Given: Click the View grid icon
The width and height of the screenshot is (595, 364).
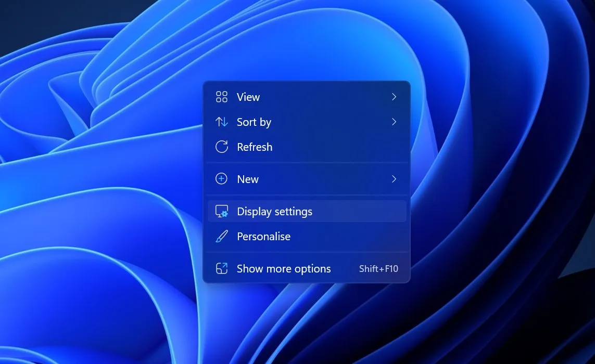Looking at the screenshot, I should 222,97.
